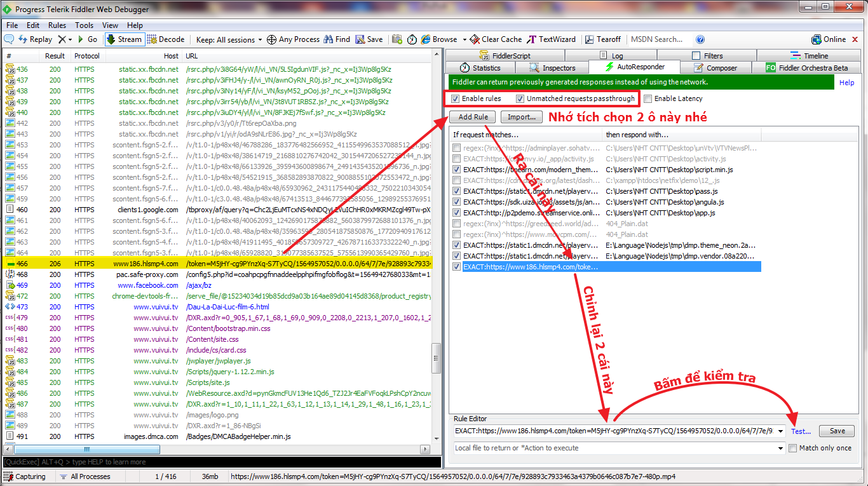Open the Fiddler Orchestra Beta tab
This screenshot has width=868, height=486.
click(807, 68)
